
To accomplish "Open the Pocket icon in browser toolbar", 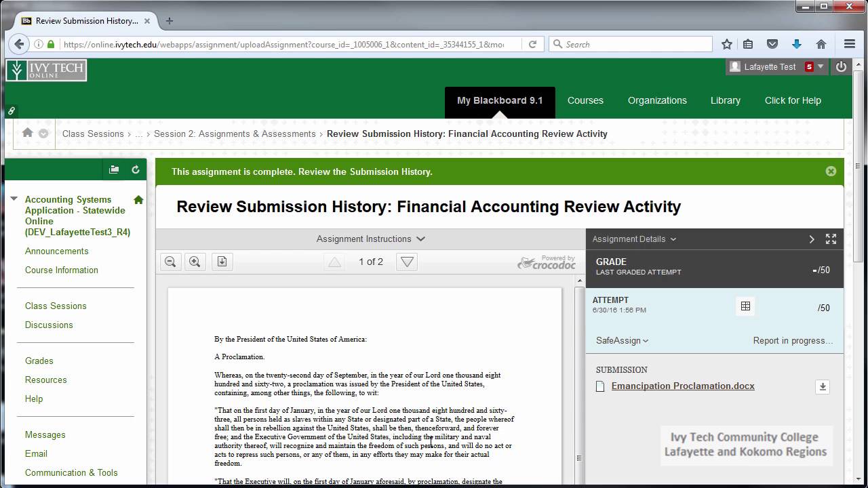I will pyautogui.click(x=772, y=44).
